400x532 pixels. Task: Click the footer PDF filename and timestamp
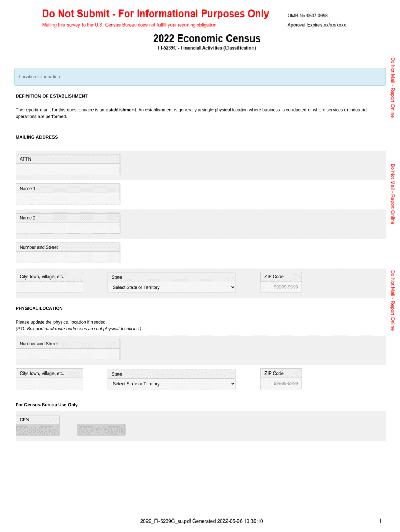202,521
